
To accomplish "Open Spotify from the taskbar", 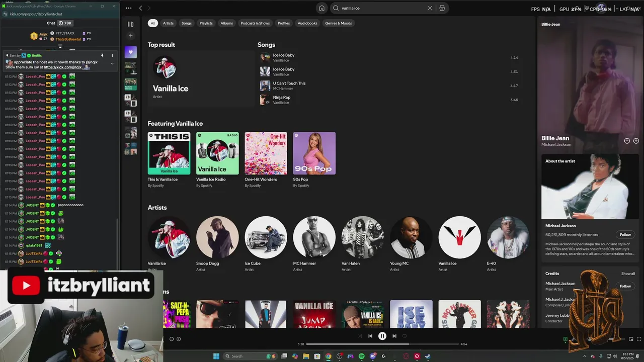I will pos(362,356).
